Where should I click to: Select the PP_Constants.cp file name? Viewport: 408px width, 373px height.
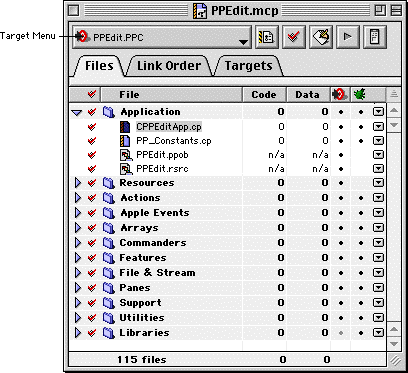(174, 141)
